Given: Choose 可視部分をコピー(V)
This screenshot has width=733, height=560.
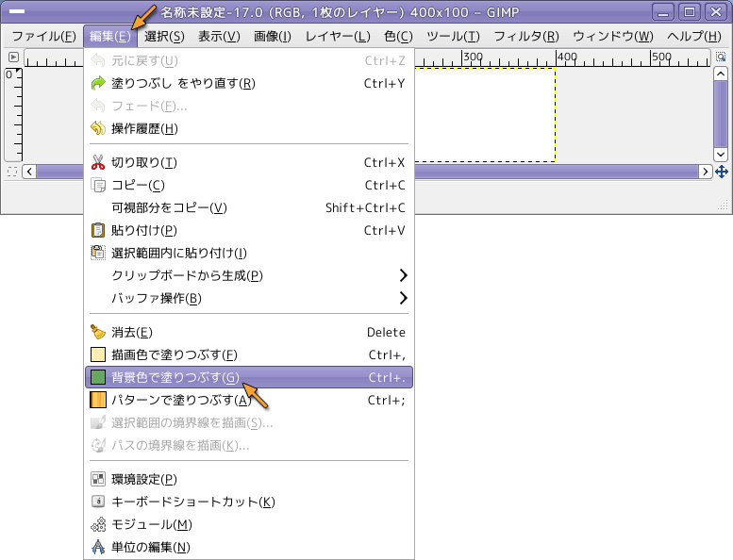Looking at the screenshot, I should click(249, 207).
